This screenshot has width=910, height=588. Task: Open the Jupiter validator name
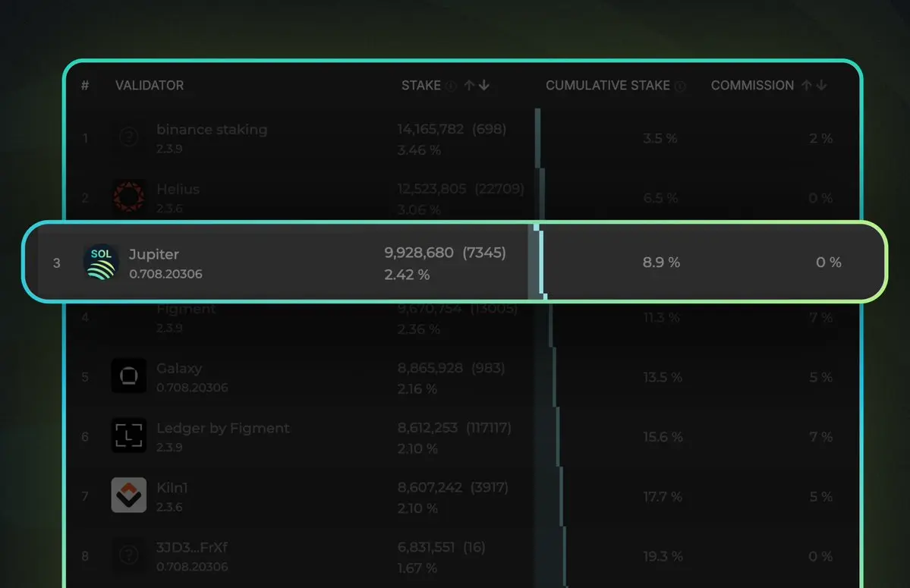[x=154, y=255]
